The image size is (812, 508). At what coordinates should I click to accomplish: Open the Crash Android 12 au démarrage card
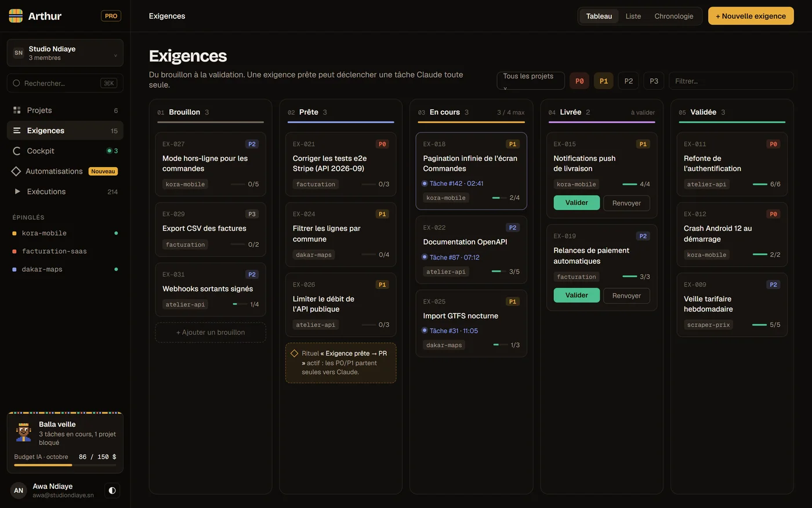[x=732, y=235]
